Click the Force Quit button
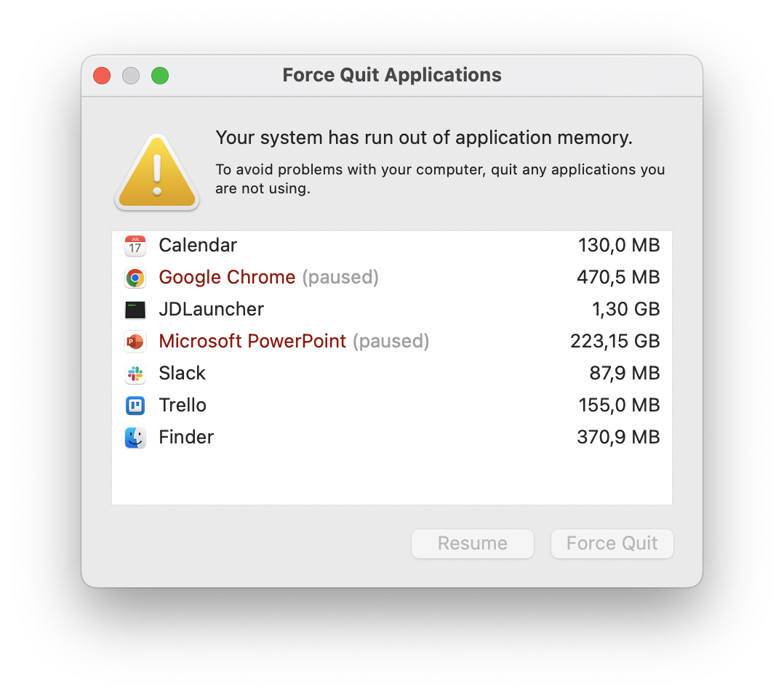 pyautogui.click(x=612, y=544)
